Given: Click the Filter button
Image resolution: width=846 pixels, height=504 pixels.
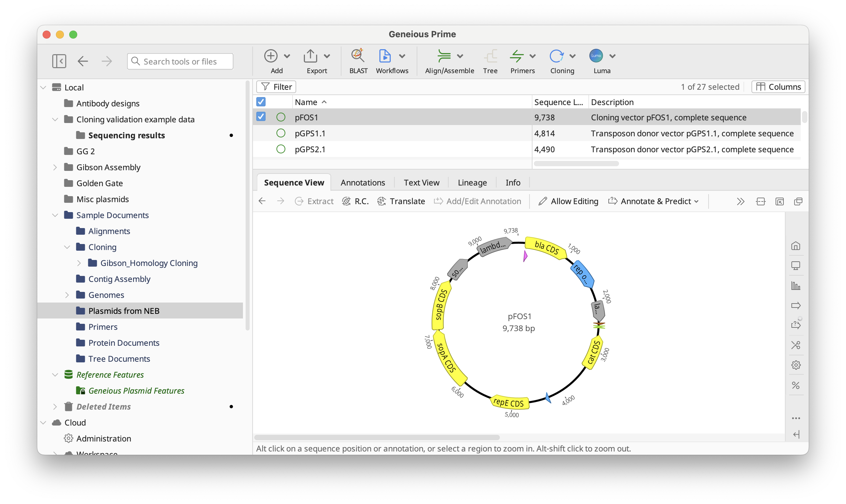Looking at the screenshot, I should [x=276, y=87].
